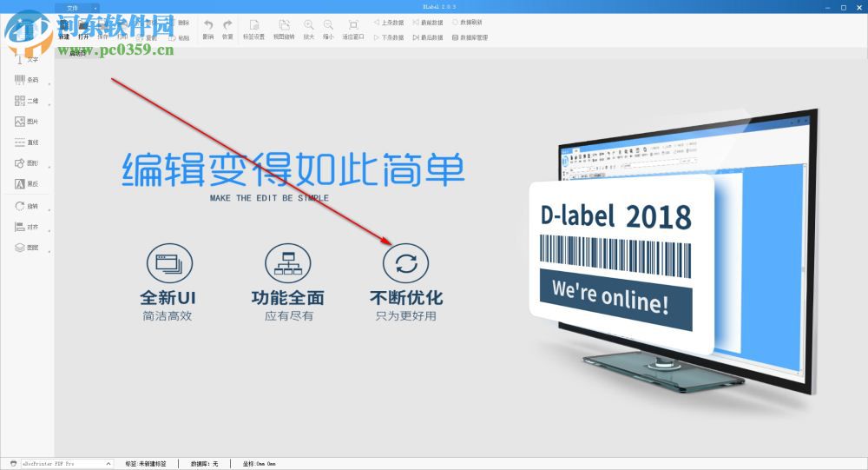Refresh data with 数据刷新
The width and height of the screenshot is (868, 470).
pyautogui.click(x=467, y=23)
